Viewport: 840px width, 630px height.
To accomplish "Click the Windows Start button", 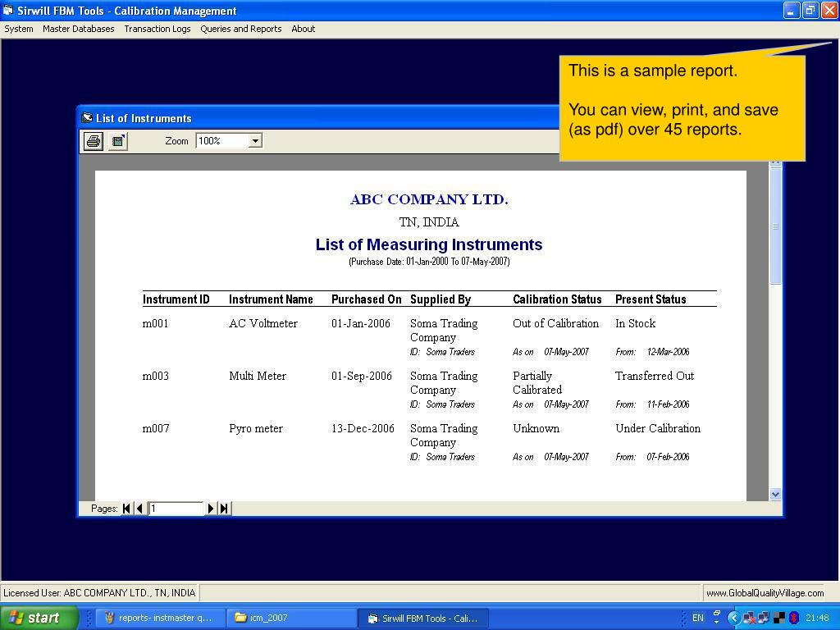I will tap(39, 618).
